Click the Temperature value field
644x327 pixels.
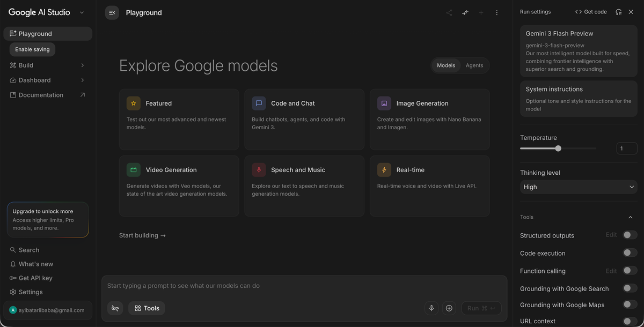(x=627, y=148)
